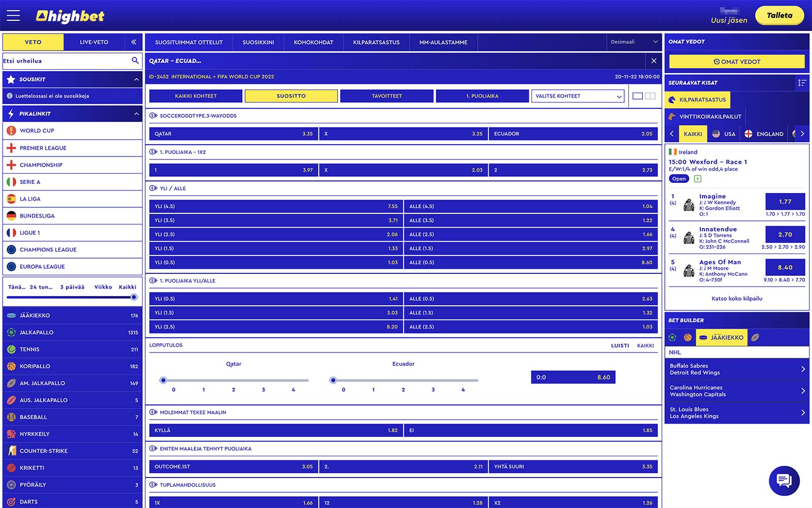This screenshot has height=508, width=812.
Task: Open the Desimaali odds format dropdown
Action: click(x=634, y=42)
